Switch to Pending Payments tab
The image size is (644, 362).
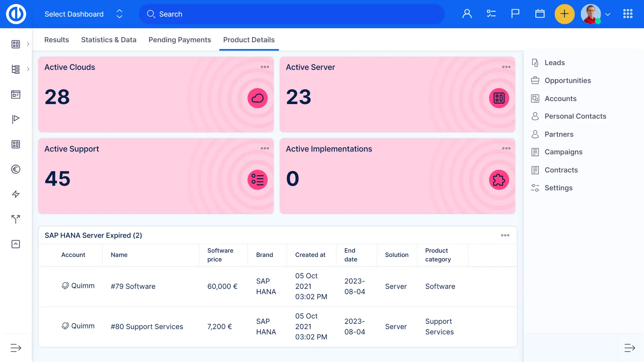(179, 40)
